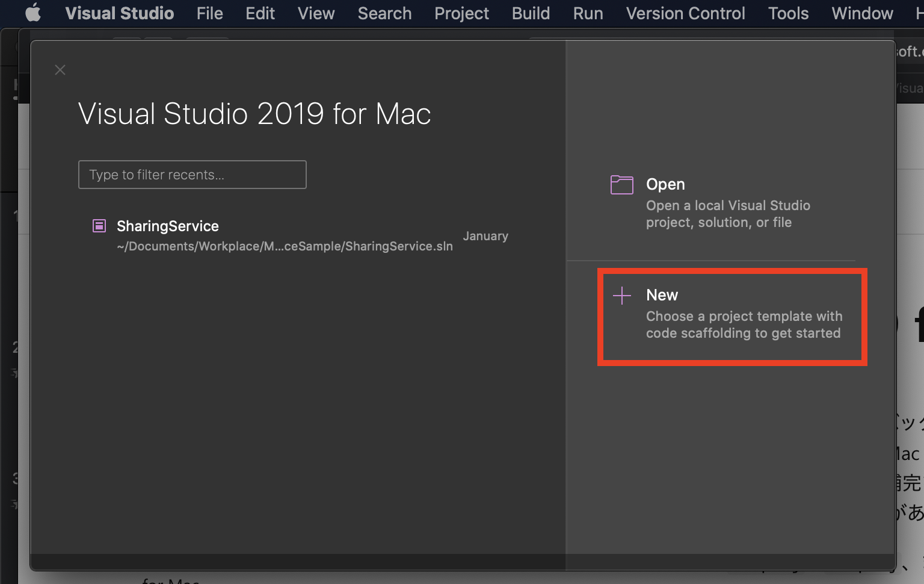Screen dimensions: 924x584
Task: Open the Window menu
Action: [862, 13]
